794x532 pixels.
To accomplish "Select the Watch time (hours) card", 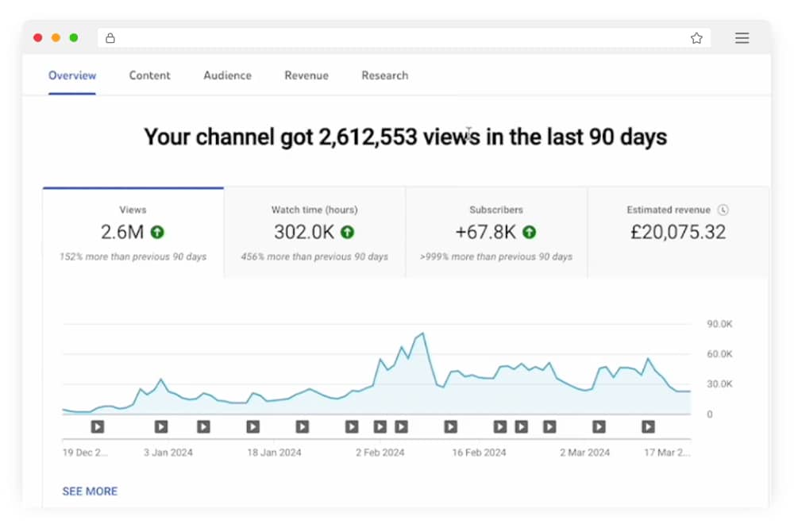I will [314, 233].
